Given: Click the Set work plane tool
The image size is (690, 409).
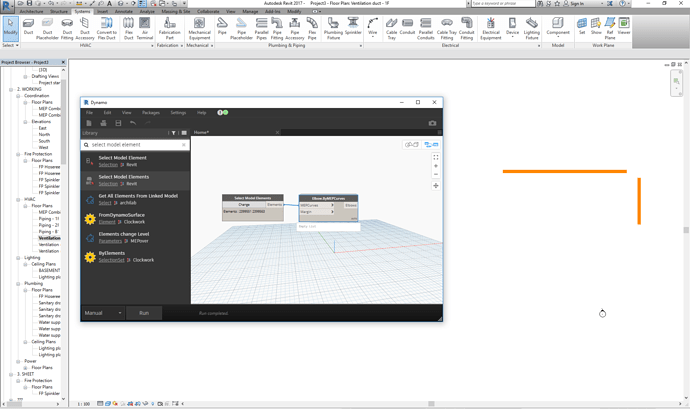Looking at the screenshot, I should coord(582,26).
